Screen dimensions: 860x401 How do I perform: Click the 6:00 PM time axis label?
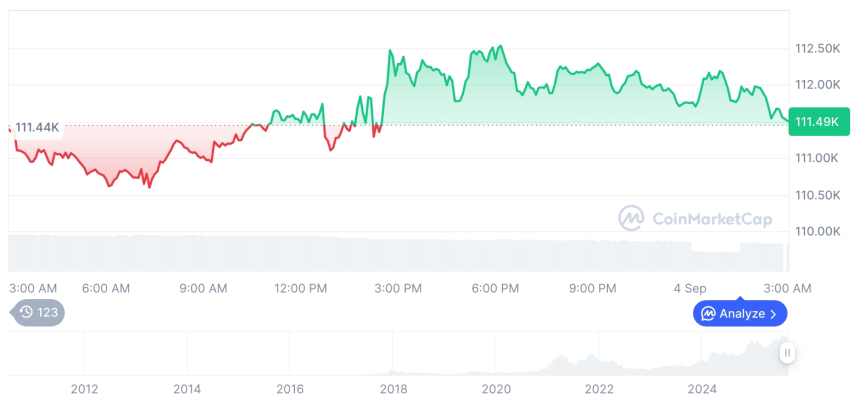(x=495, y=288)
